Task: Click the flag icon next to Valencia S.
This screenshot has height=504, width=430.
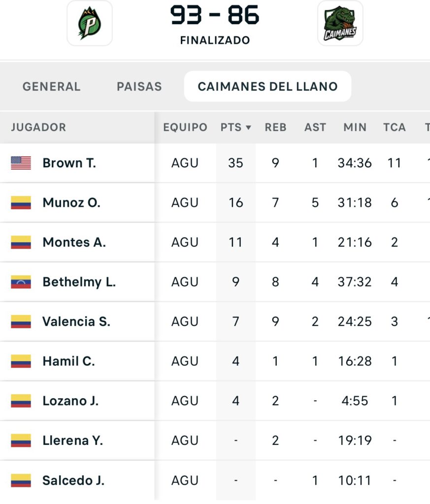Action: point(21,321)
